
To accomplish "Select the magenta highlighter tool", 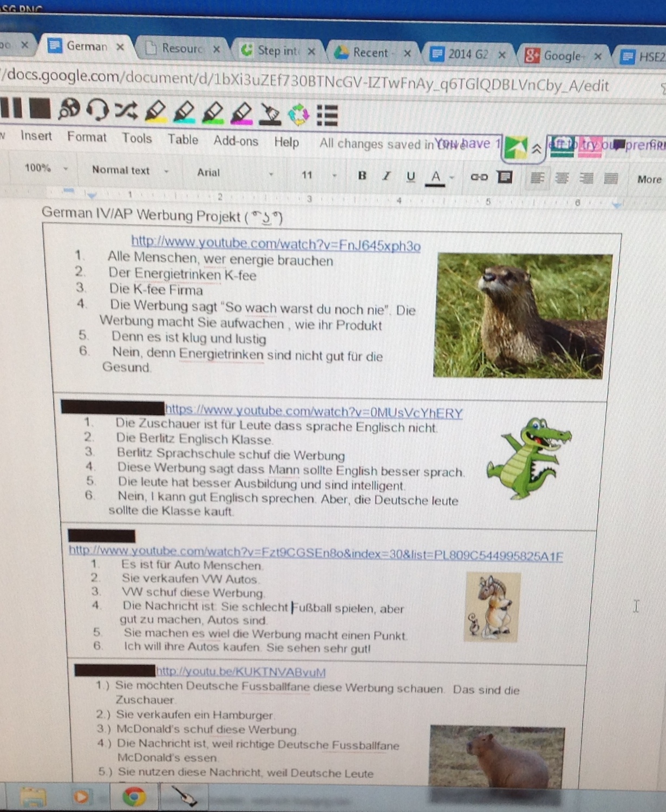I will point(241,113).
